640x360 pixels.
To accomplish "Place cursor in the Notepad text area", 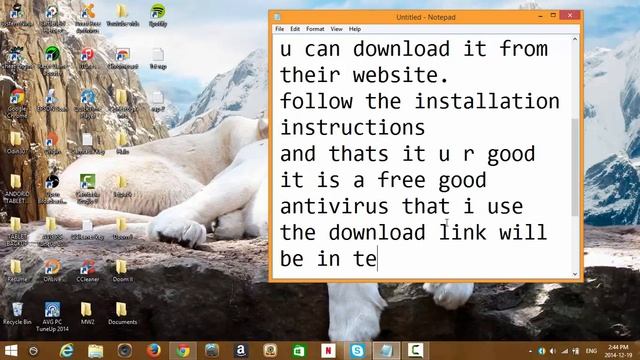I will pos(422,157).
